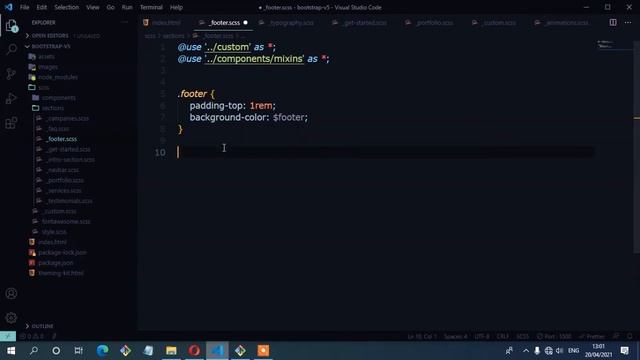Open the Accounts menu icon

point(11,293)
